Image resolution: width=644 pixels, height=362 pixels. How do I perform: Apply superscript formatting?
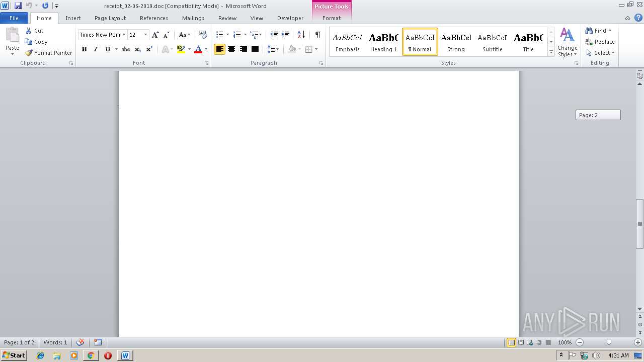click(x=149, y=49)
